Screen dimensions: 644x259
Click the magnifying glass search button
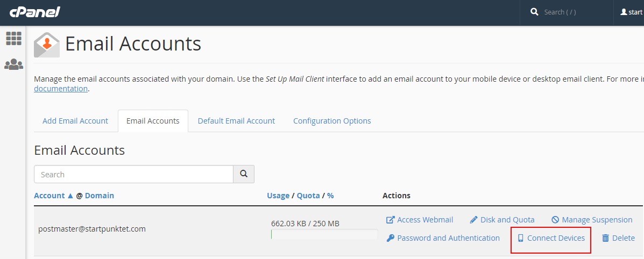point(243,174)
